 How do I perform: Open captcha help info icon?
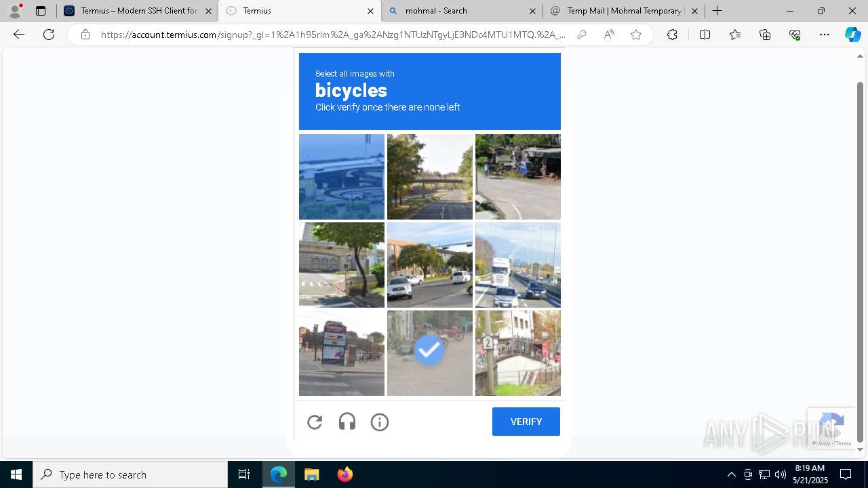(380, 422)
